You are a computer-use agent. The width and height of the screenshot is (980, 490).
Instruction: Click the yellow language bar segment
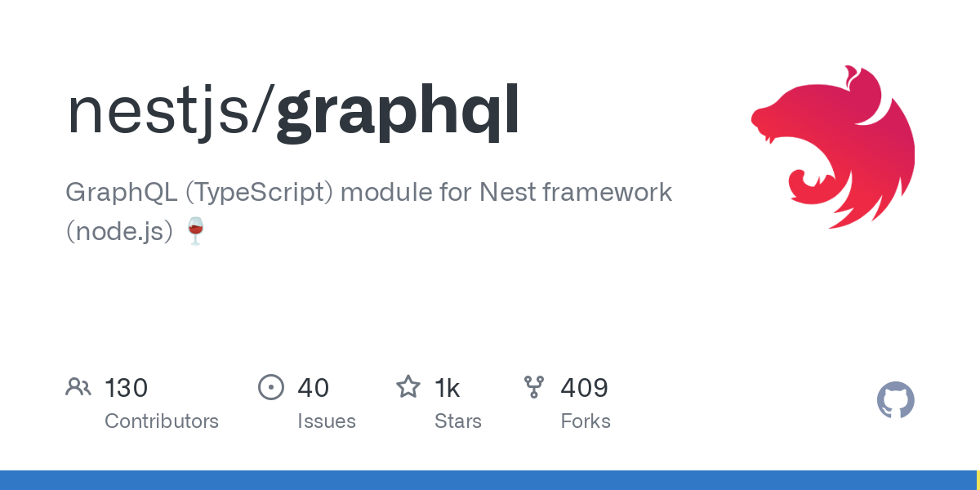pos(978,480)
